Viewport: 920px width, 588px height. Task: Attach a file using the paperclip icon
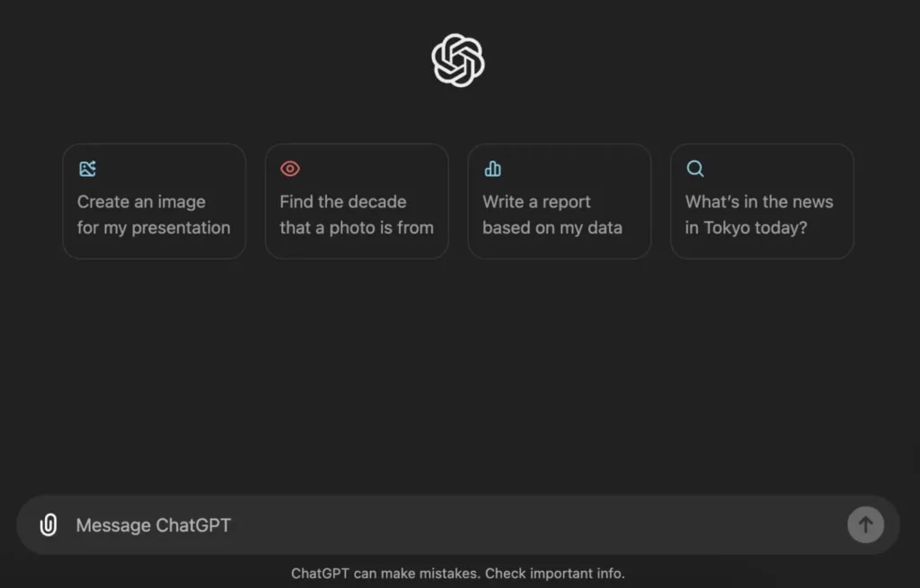coord(49,525)
